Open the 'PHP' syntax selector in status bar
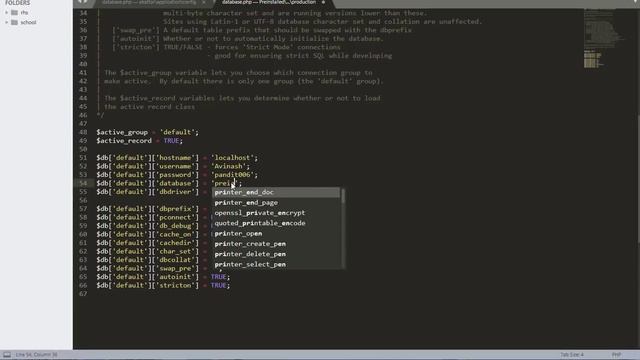 [x=616, y=355]
